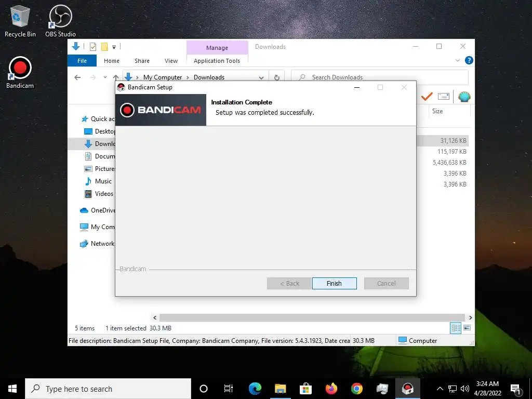Launch Google Chrome from the taskbar
532x399 pixels.
click(356, 389)
